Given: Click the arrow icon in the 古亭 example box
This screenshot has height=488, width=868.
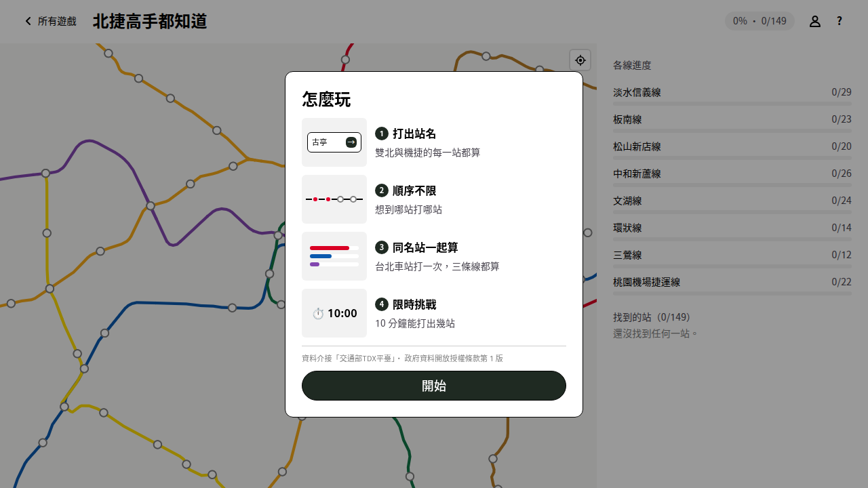Looking at the screenshot, I should coord(351,142).
